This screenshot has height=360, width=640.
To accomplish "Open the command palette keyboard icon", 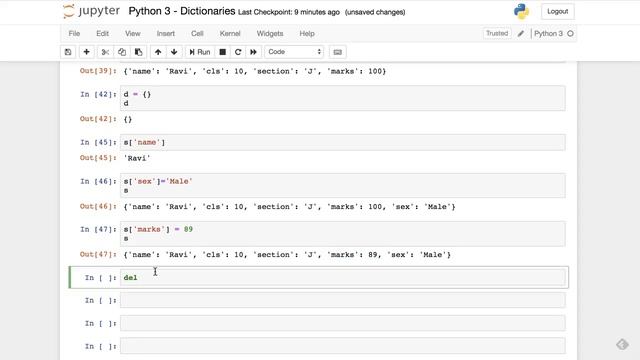I will 338,52.
